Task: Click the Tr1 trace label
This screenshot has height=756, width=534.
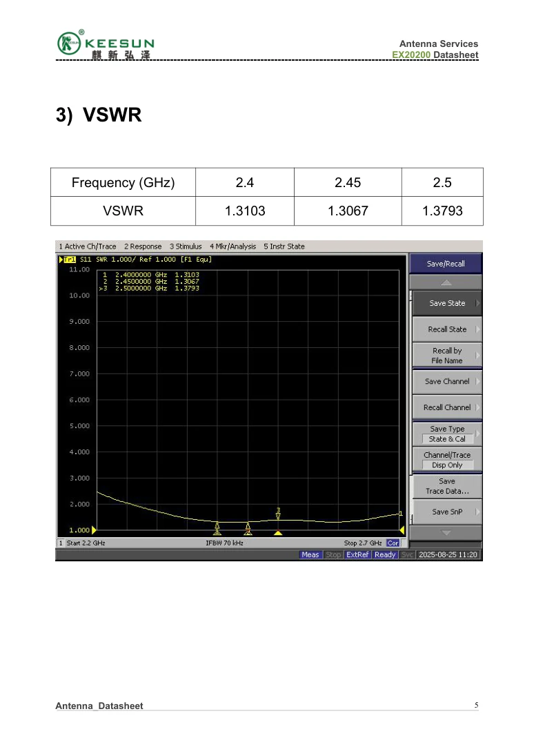Action: 70,260
